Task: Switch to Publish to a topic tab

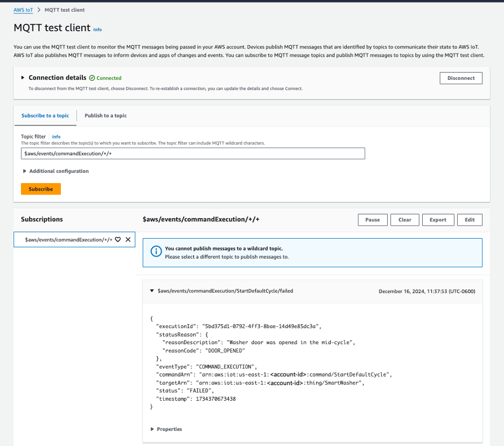Action: click(x=106, y=115)
